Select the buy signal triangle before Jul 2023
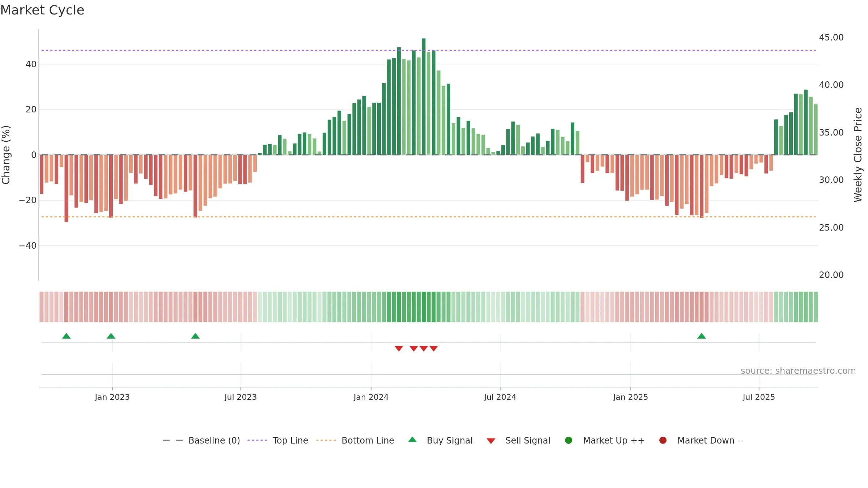 tap(195, 336)
